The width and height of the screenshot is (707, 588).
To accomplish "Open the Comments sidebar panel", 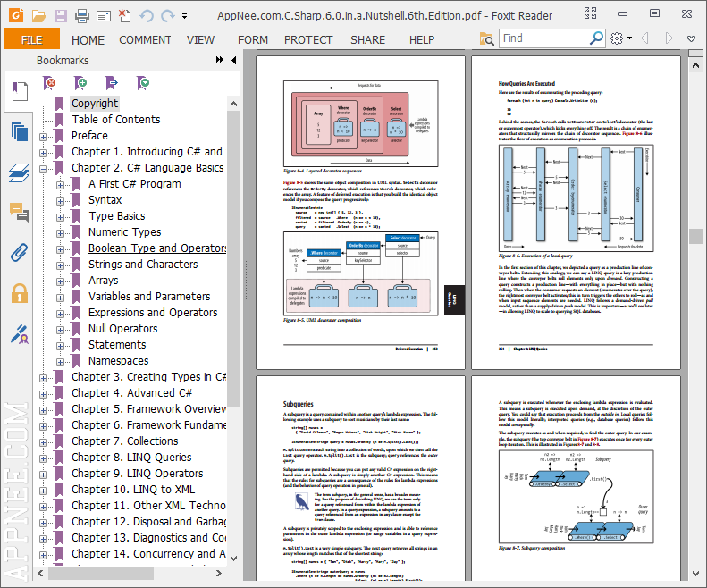I will [20, 212].
